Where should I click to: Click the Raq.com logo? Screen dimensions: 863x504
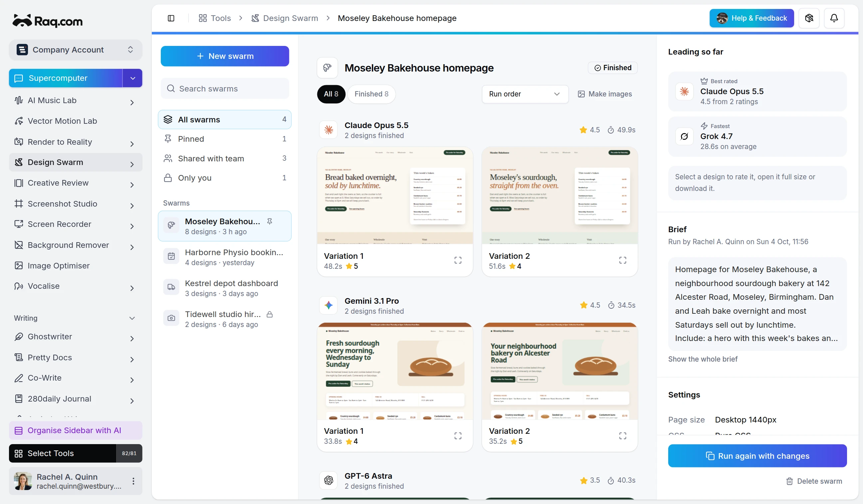coord(48,21)
